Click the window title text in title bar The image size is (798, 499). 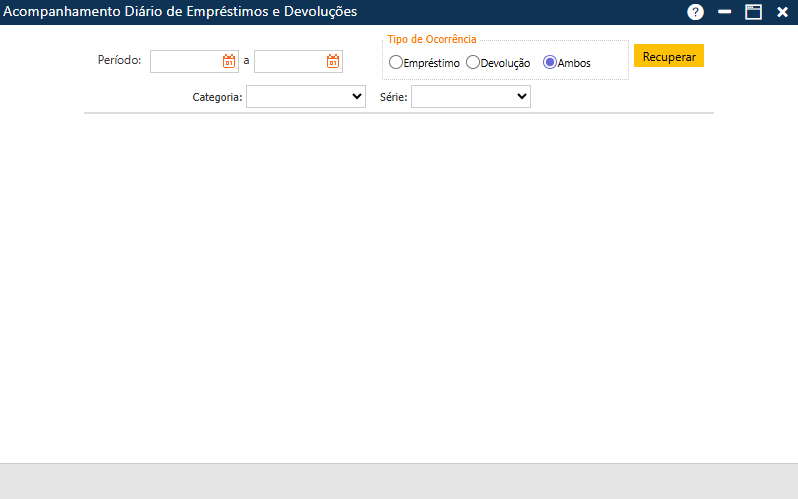(x=180, y=12)
